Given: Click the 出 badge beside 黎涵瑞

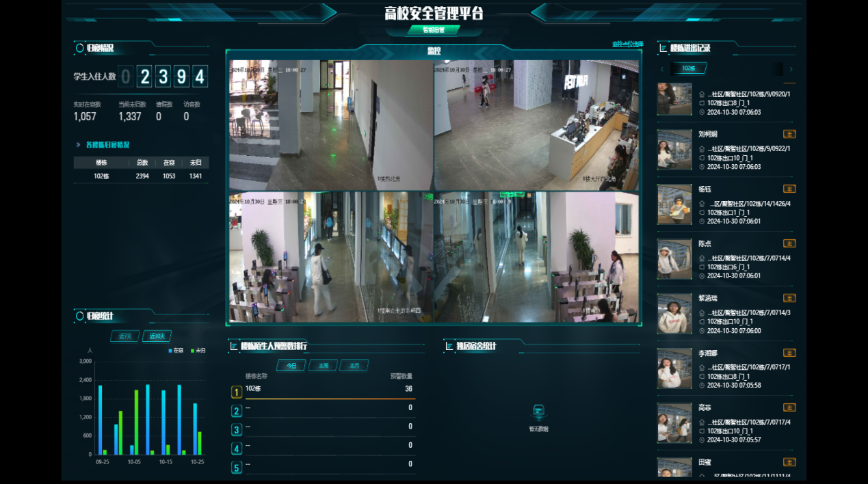Looking at the screenshot, I should 789,298.
